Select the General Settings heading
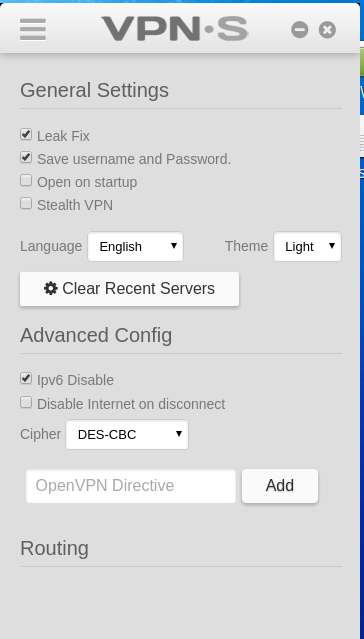The height and width of the screenshot is (639, 364). click(94, 90)
